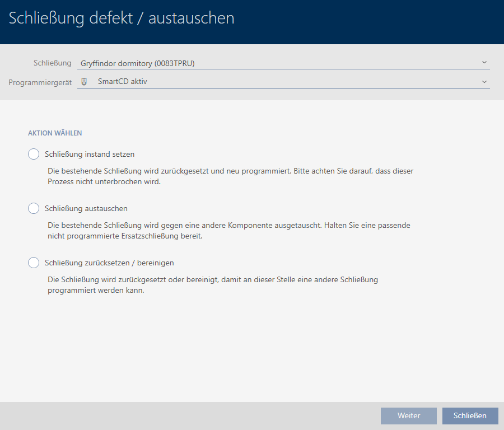Click the Schließen button
504x430 pixels.
click(x=470, y=415)
